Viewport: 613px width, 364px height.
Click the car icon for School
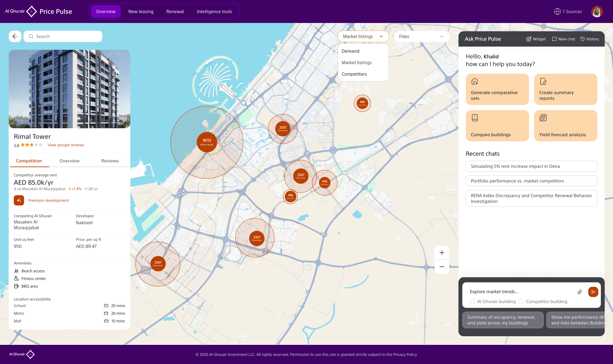click(x=106, y=306)
